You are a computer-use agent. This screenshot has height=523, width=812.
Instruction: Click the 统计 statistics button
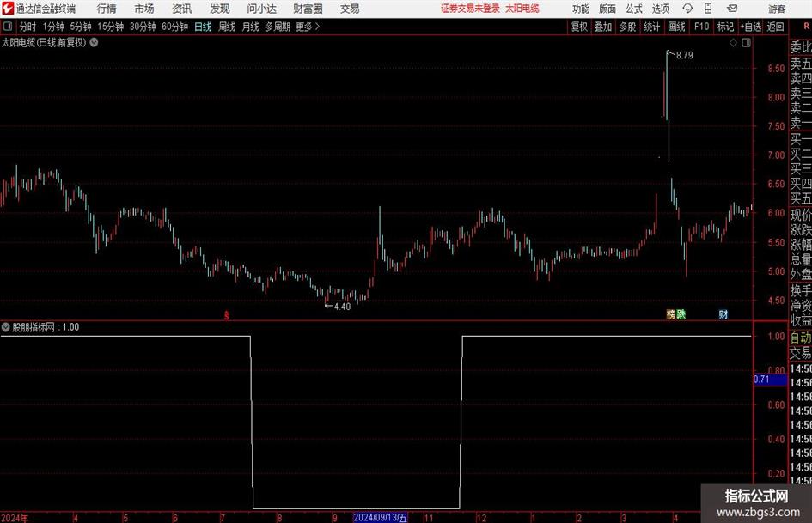[651, 27]
